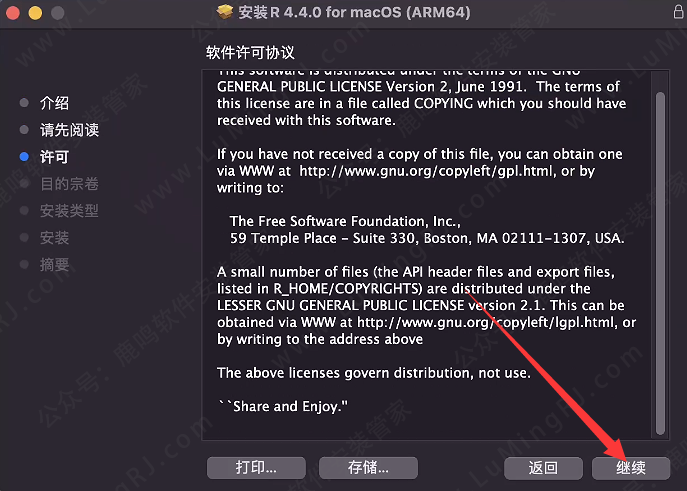
Task: Click the grey zoom window button
Action: click(57, 13)
